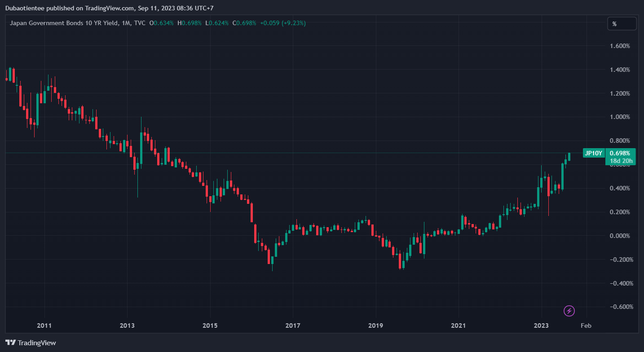This screenshot has height=352, width=644.
Task: Click the TVC data source label
Action: (x=140, y=23)
